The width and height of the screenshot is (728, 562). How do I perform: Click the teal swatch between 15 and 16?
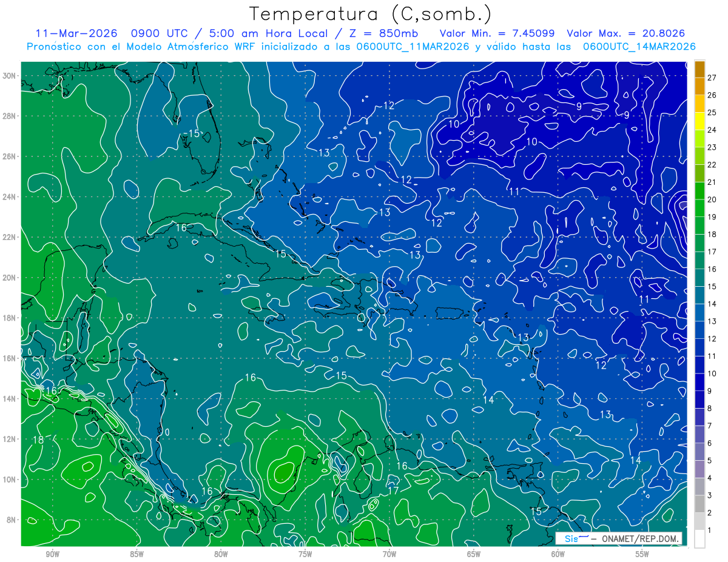coord(699,278)
